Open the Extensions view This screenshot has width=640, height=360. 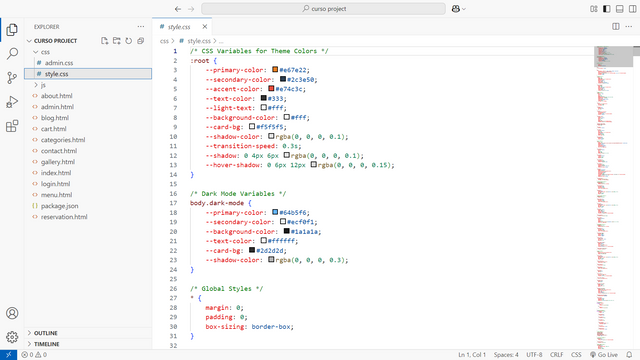[x=12, y=126]
